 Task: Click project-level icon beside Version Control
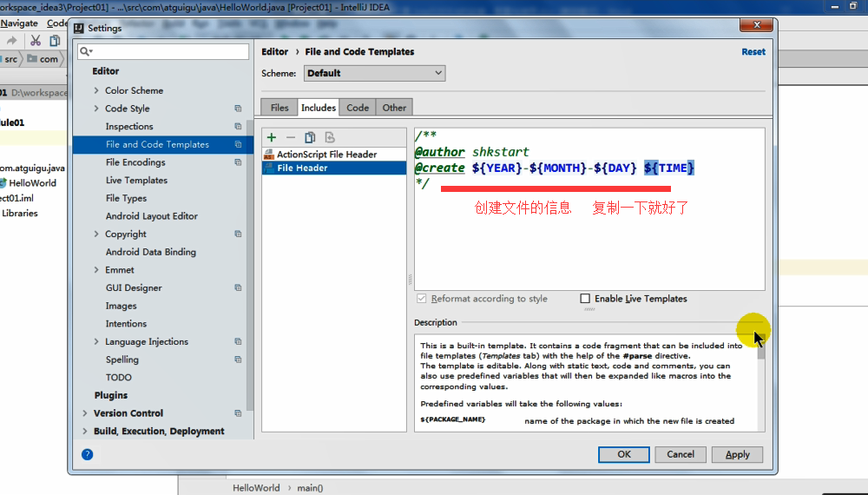238,413
